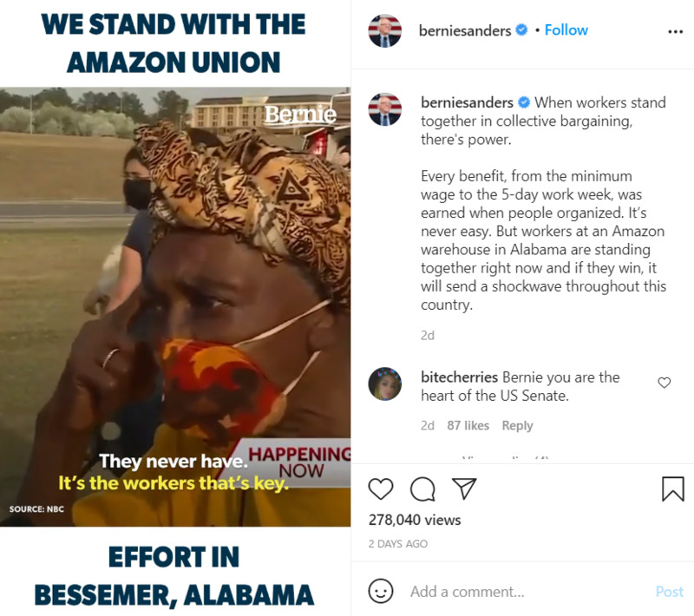Viewport: 694px width, 616px height.
Task: Click the Follow button
Action: click(x=566, y=30)
